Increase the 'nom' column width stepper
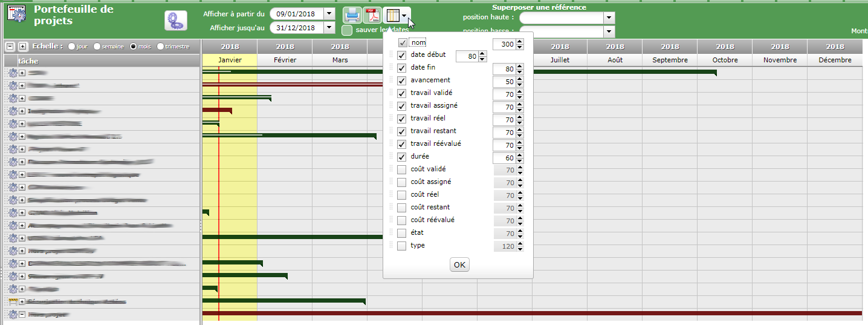The image size is (868, 325). point(519,42)
